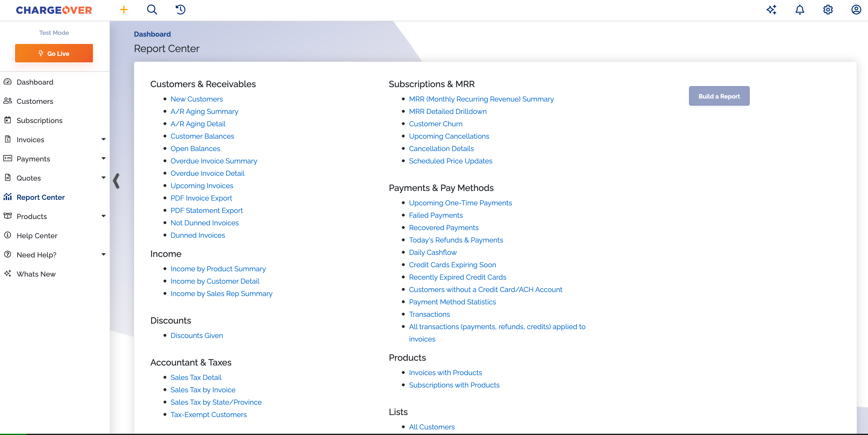
Task: Open the settings gear icon
Action: (x=828, y=10)
